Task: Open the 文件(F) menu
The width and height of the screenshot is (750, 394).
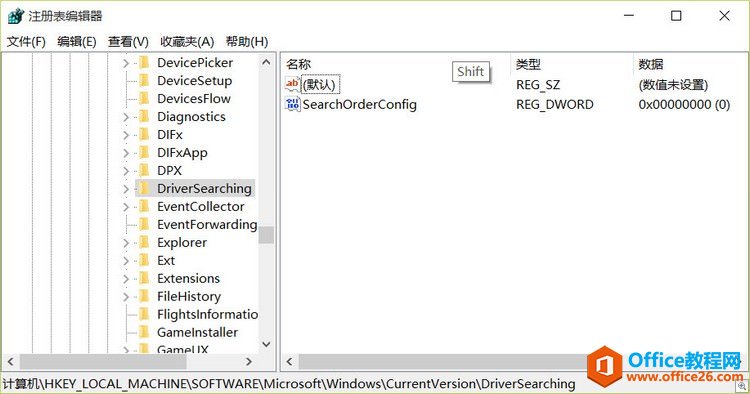Action: click(26, 42)
